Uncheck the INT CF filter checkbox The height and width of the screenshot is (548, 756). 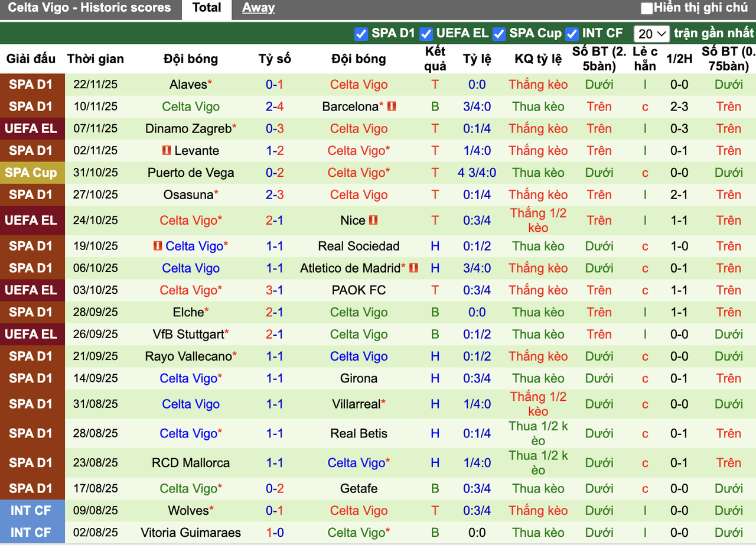pos(571,34)
